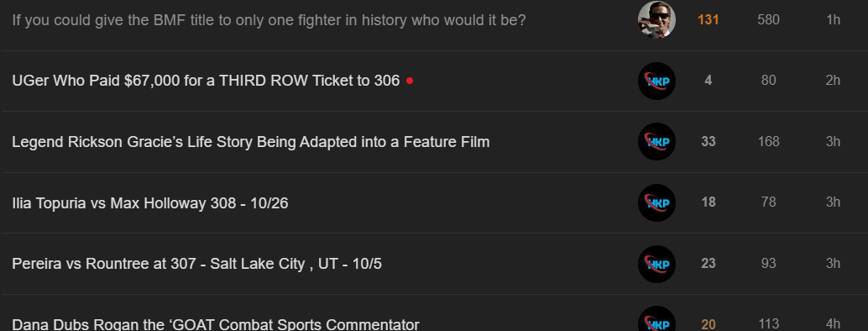
Task: Click HKP avatar on the Pereira vs Rountree row
Action: point(656,264)
